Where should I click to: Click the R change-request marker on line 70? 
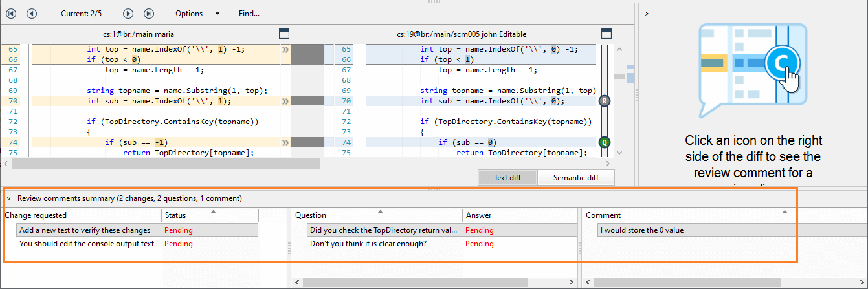point(605,101)
